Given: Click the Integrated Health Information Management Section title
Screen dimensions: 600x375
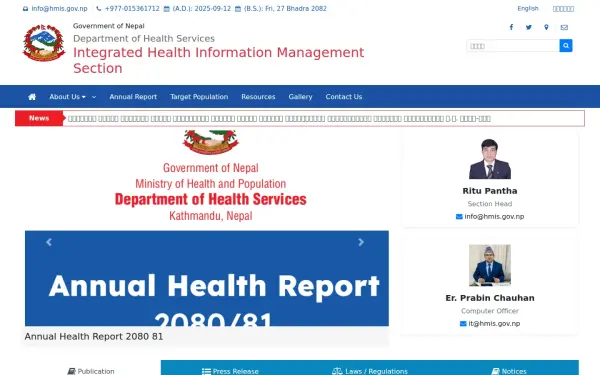Looking at the screenshot, I should point(218,60).
